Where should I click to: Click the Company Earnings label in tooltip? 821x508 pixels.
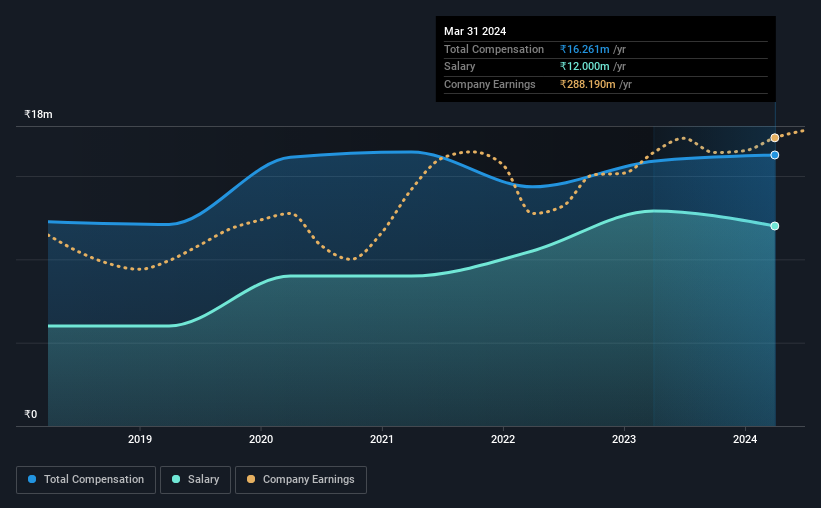[x=490, y=84]
